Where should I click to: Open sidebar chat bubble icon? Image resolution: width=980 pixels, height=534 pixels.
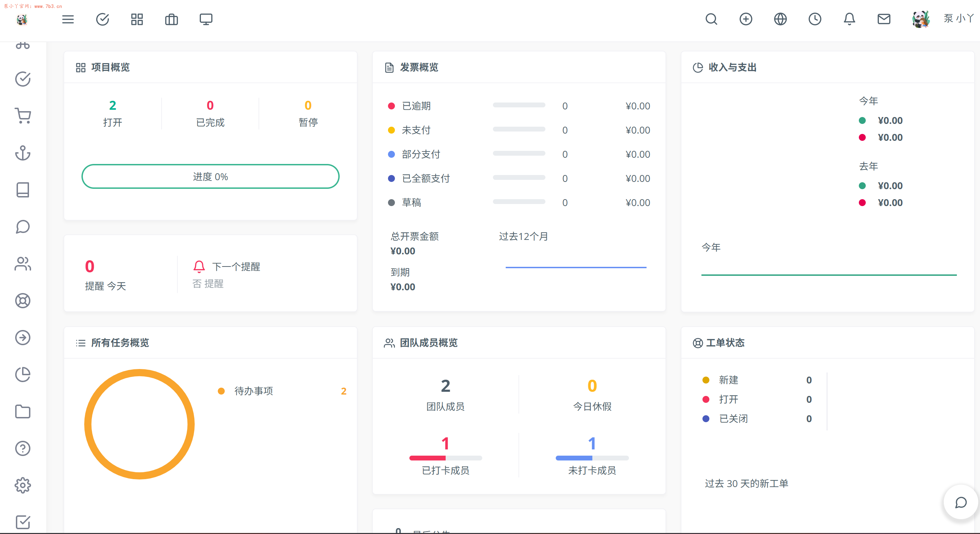23,226
